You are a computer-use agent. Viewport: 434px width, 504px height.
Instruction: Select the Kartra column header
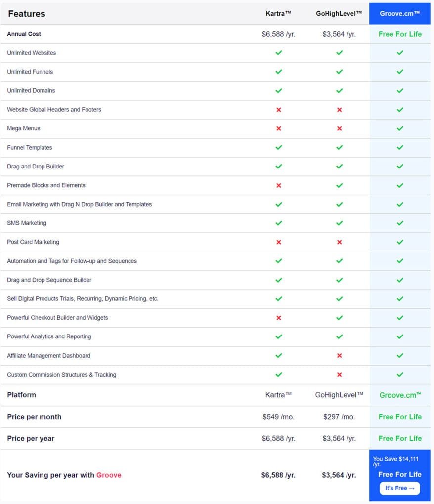279,14
